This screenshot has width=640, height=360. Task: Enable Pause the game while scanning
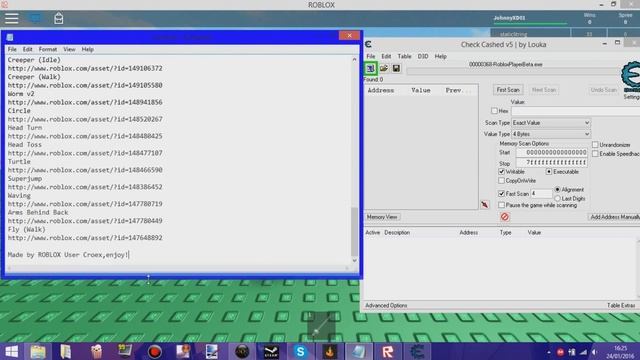coord(502,205)
